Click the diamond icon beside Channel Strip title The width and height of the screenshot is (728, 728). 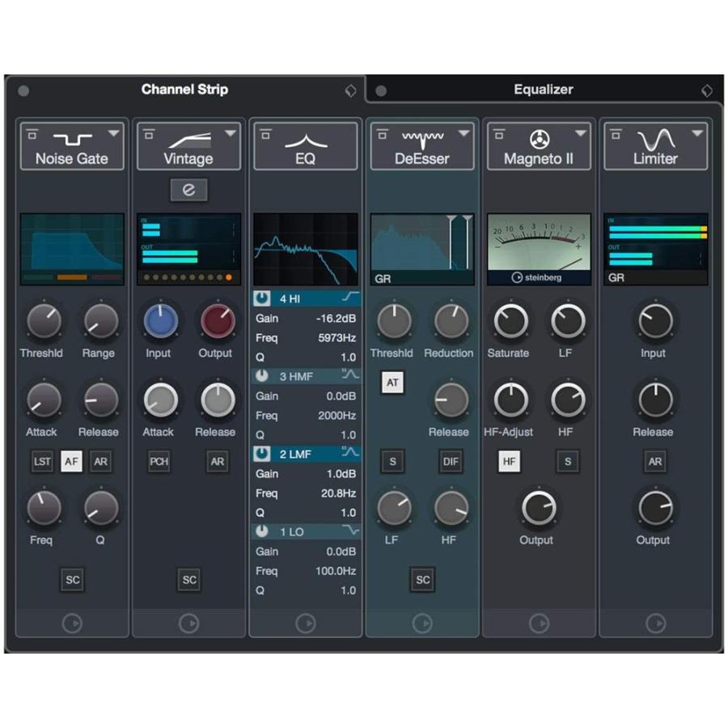[x=351, y=91]
